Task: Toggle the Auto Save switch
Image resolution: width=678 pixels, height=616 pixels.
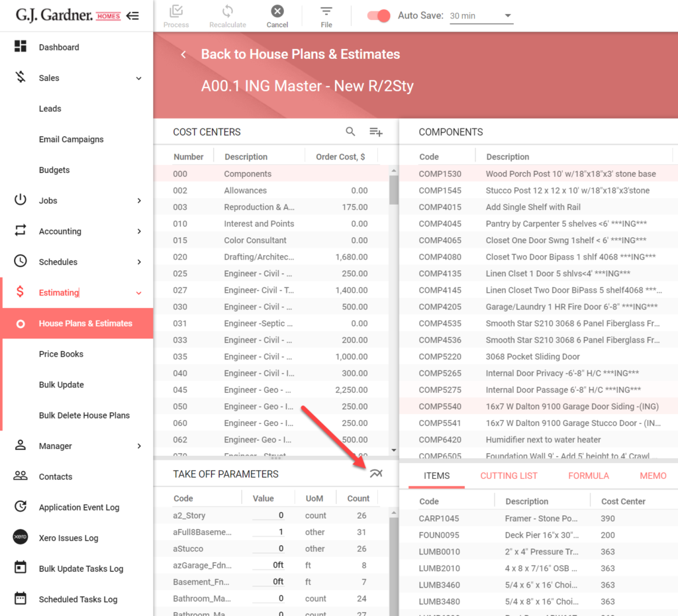Action: [378, 16]
